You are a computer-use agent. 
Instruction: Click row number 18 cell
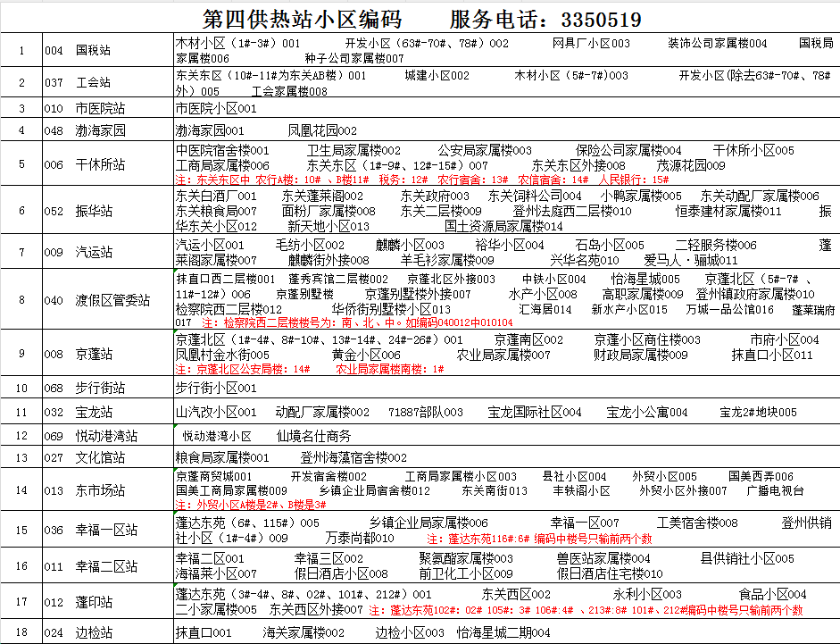point(21,632)
